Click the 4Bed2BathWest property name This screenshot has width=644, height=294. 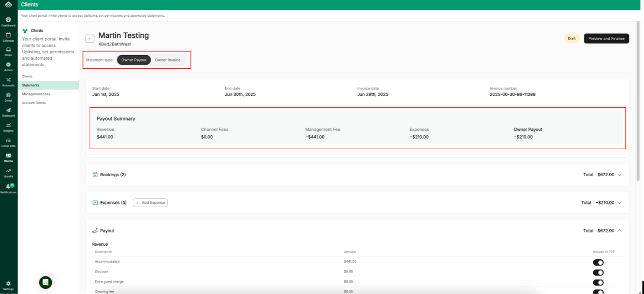pos(115,44)
